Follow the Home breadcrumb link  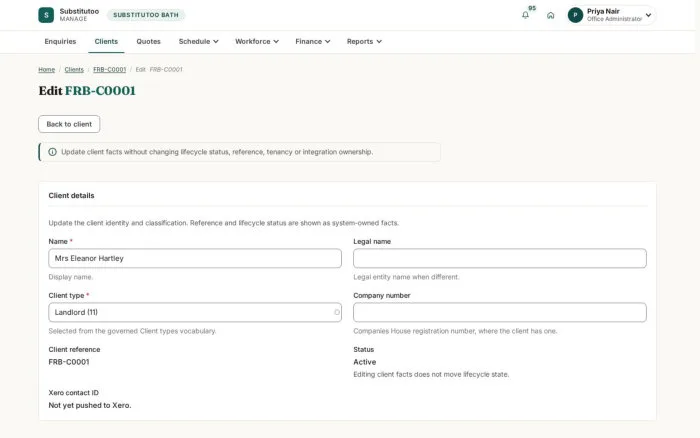[x=46, y=70]
